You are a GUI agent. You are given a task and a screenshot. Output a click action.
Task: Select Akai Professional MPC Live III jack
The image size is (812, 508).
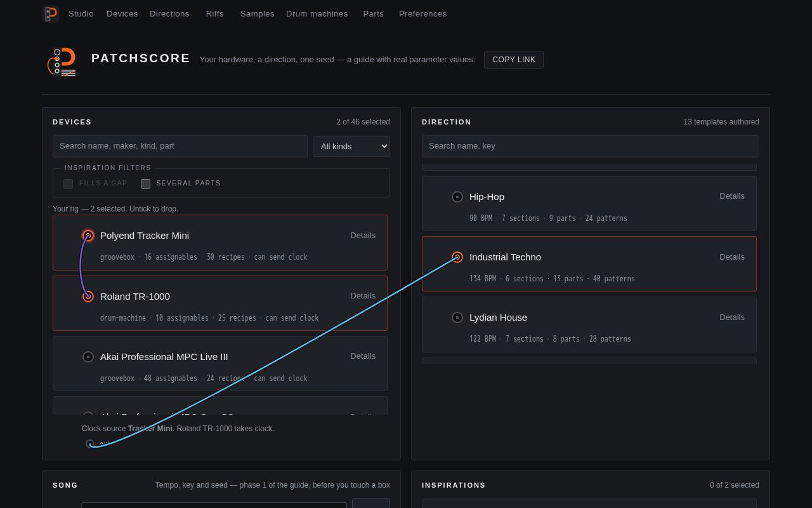(x=88, y=357)
